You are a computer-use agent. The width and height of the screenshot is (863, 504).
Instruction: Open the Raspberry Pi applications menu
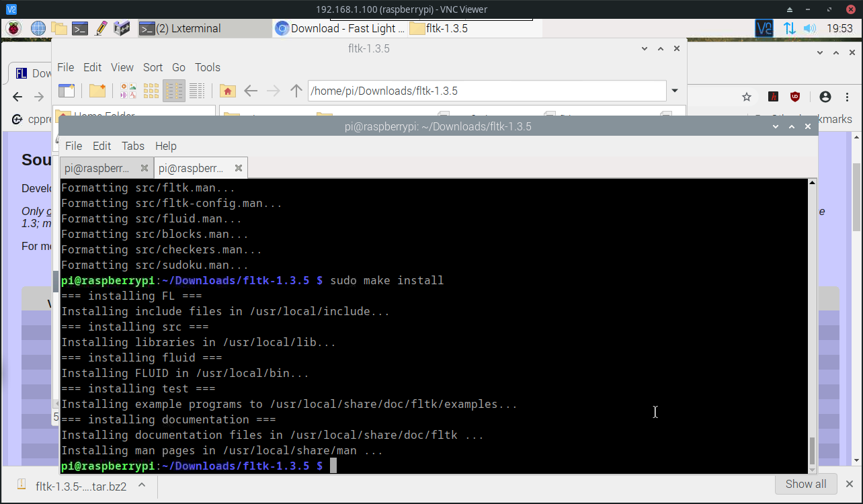tap(13, 28)
